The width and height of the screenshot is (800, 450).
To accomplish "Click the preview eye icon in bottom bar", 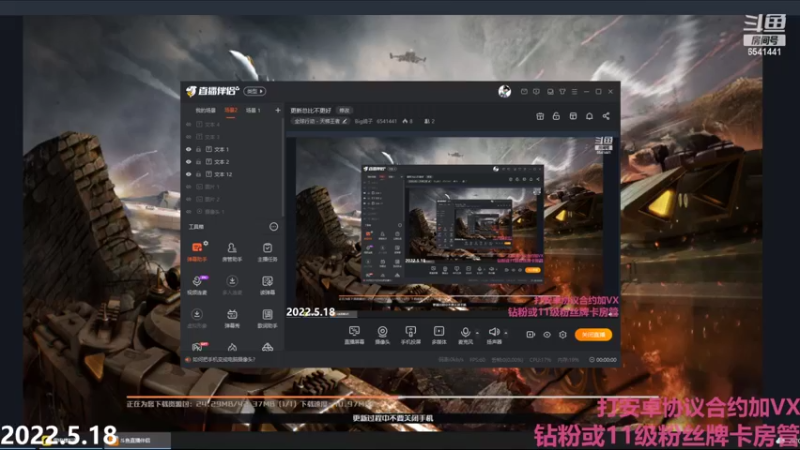I will [x=546, y=335].
